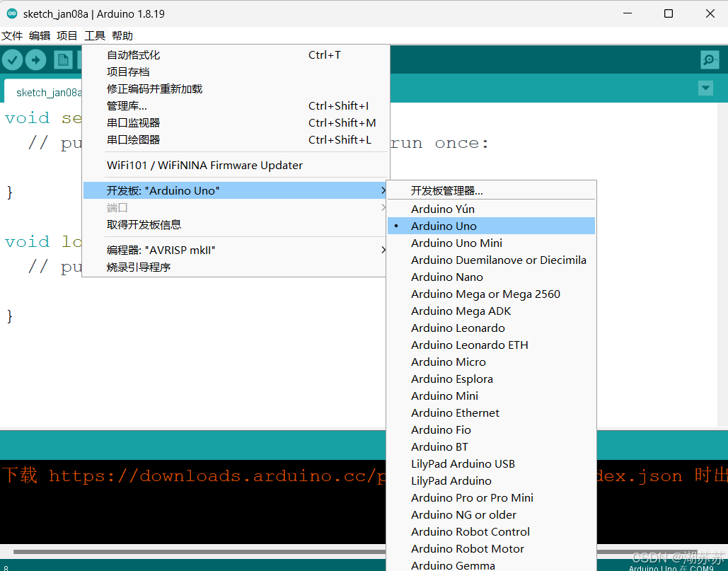728x571 pixels.
Task: Choose 项目存档 menu entry
Action: pyautogui.click(x=235, y=72)
